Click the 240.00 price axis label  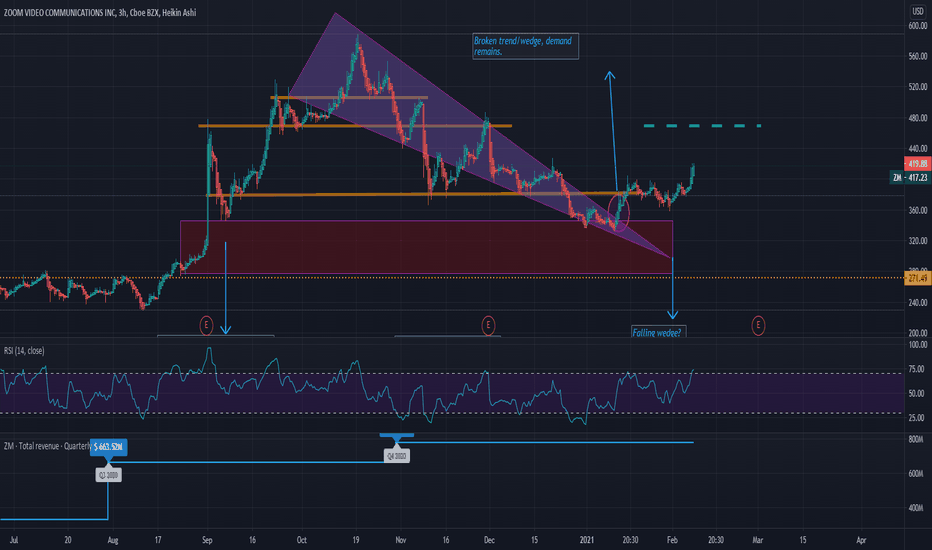click(x=917, y=302)
